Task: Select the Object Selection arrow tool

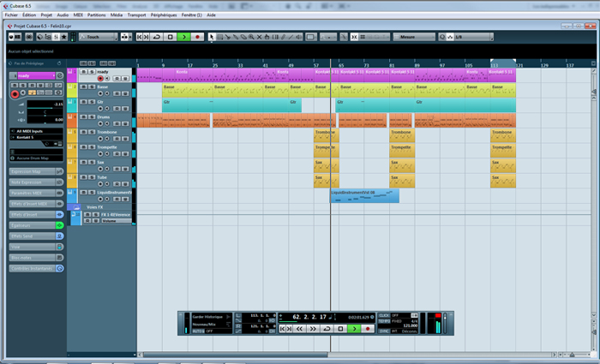Action: click(x=213, y=37)
